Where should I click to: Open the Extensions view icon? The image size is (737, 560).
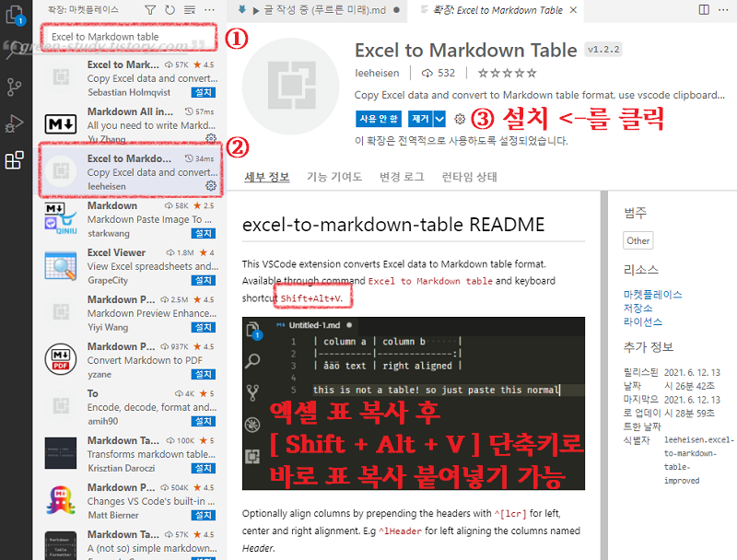14,160
